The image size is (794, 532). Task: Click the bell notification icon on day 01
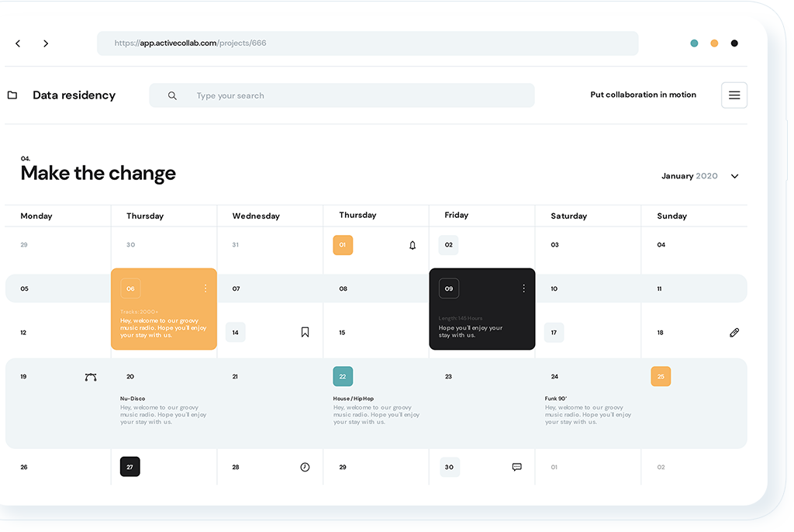pos(413,245)
